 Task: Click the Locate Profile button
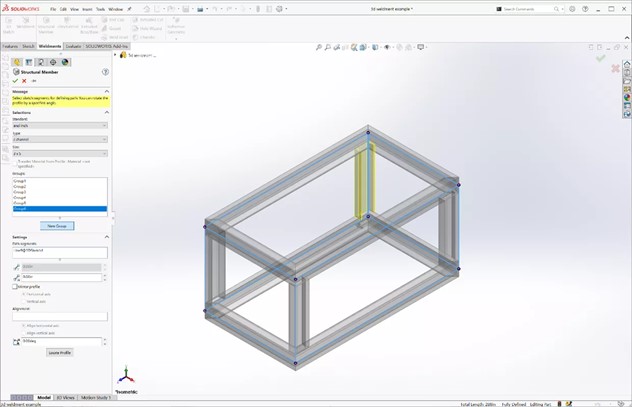(x=60, y=353)
